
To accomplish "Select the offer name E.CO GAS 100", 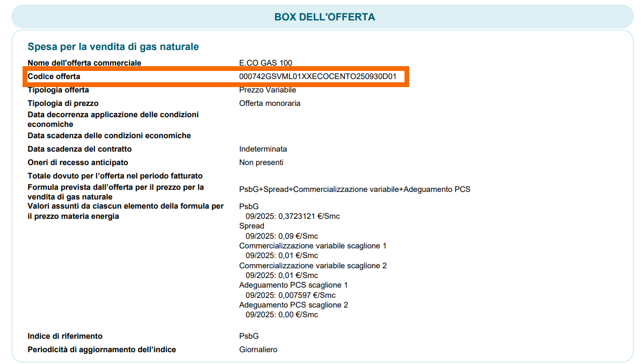I will pyautogui.click(x=265, y=63).
